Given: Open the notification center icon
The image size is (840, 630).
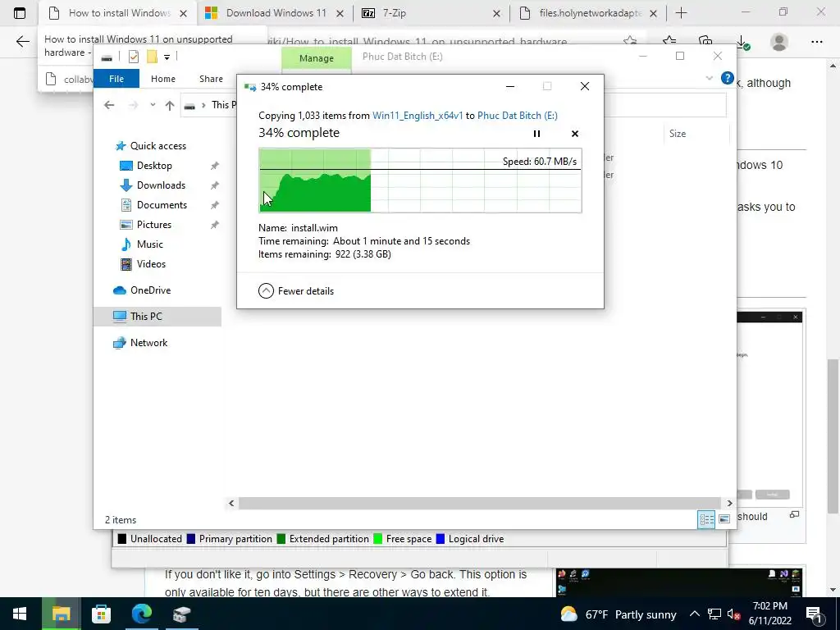Looking at the screenshot, I should pos(815,614).
